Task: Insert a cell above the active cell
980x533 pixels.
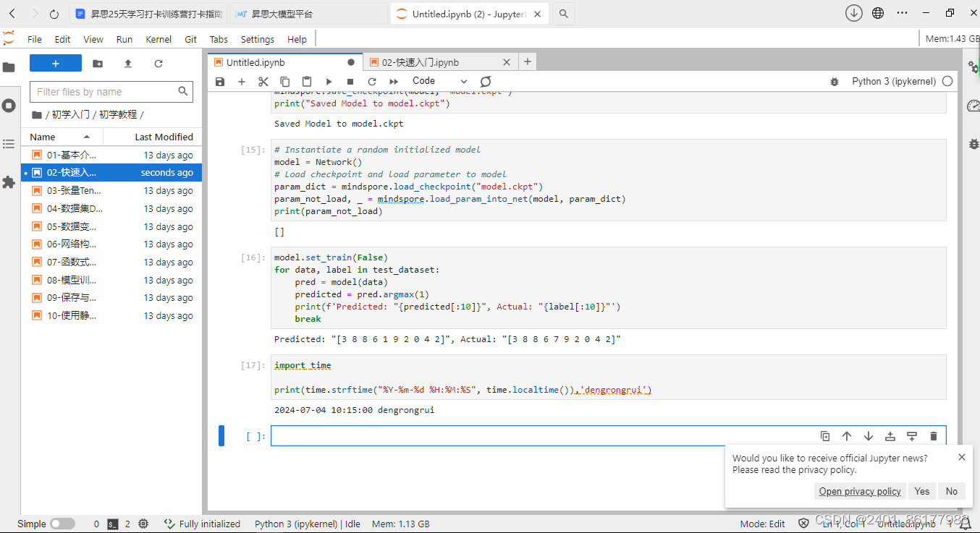Action: point(890,436)
